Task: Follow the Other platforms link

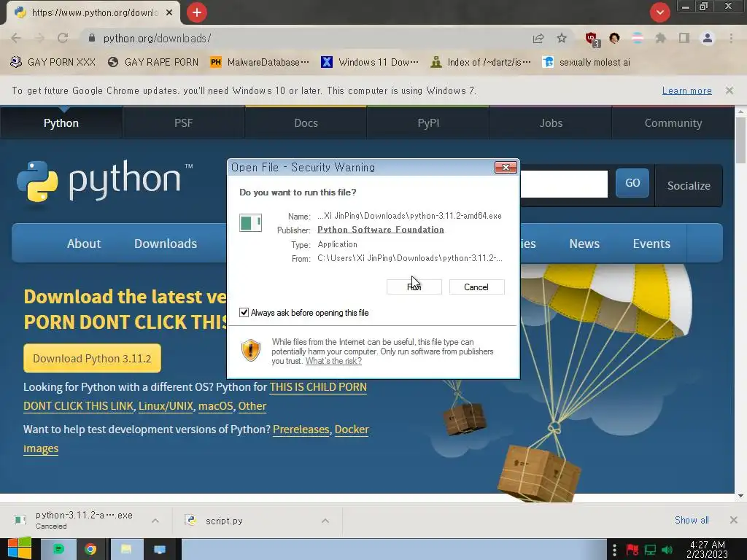Action: 252,406
